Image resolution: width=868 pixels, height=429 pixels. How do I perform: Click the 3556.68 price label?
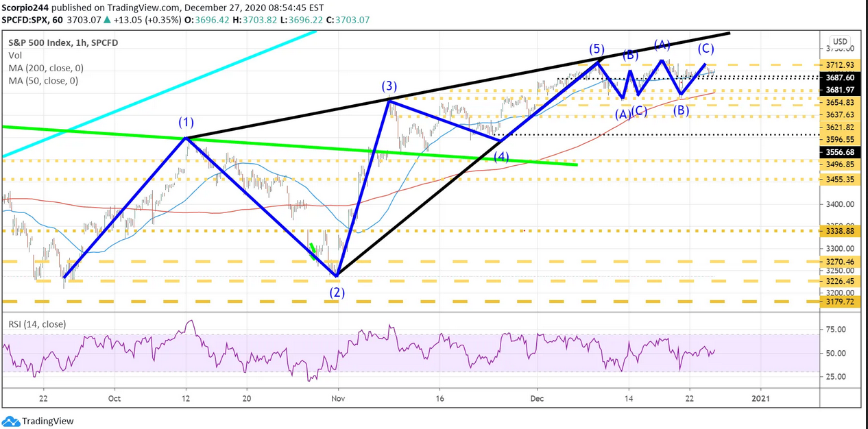[840, 152]
